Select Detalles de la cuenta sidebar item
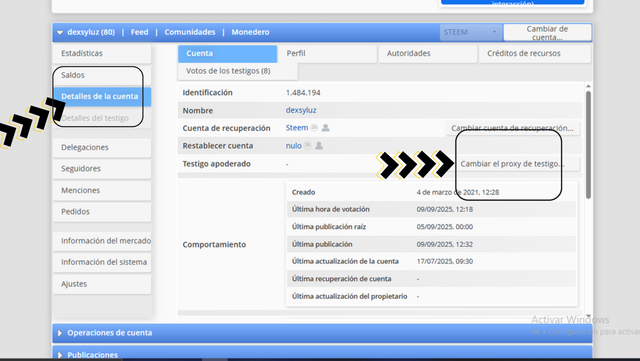This screenshot has width=640, height=361. (102, 96)
